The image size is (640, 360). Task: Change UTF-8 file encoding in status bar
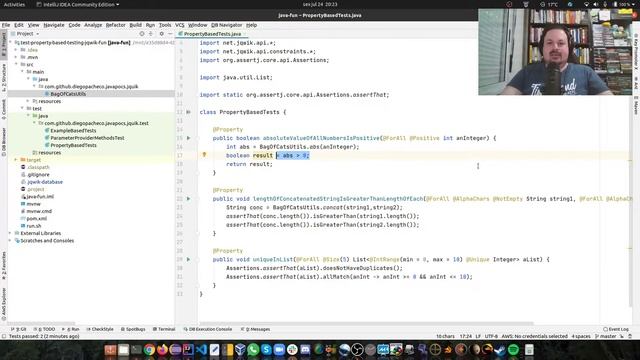[491, 336]
